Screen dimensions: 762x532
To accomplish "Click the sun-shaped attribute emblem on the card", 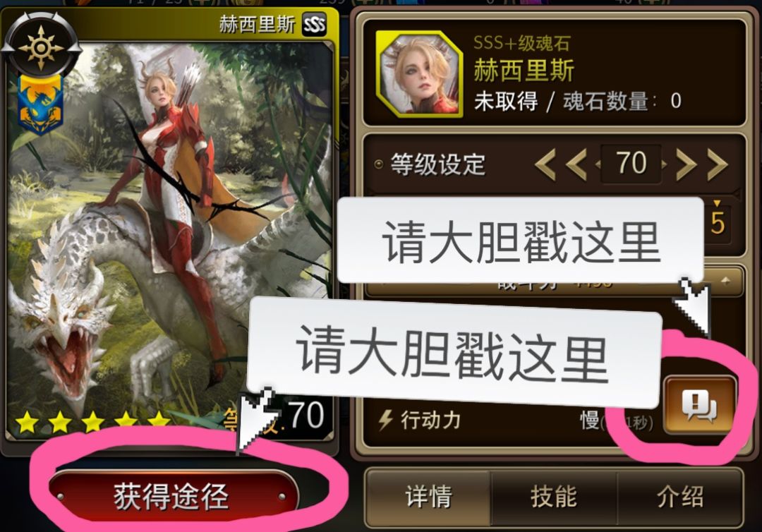I will 41,47.
